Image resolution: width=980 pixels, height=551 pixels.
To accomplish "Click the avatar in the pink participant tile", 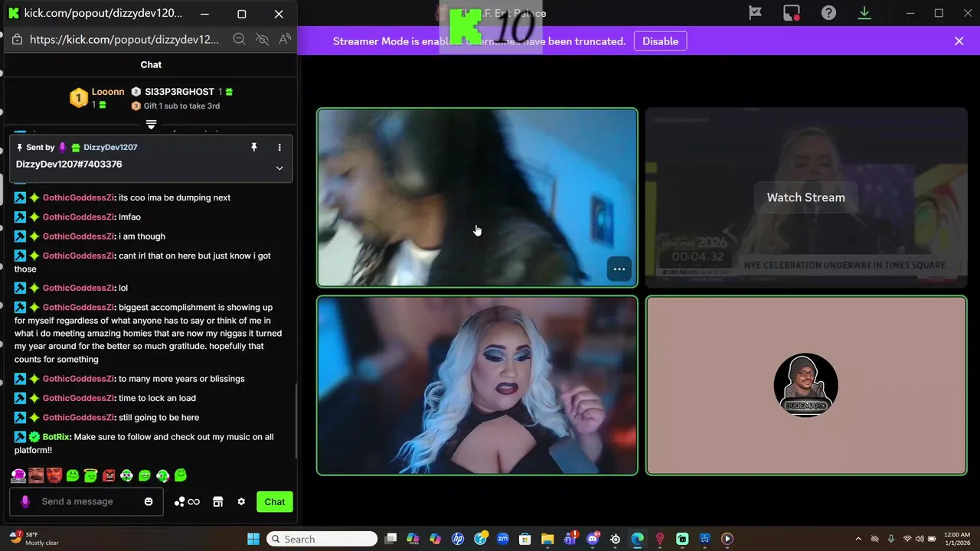I will click(805, 385).
